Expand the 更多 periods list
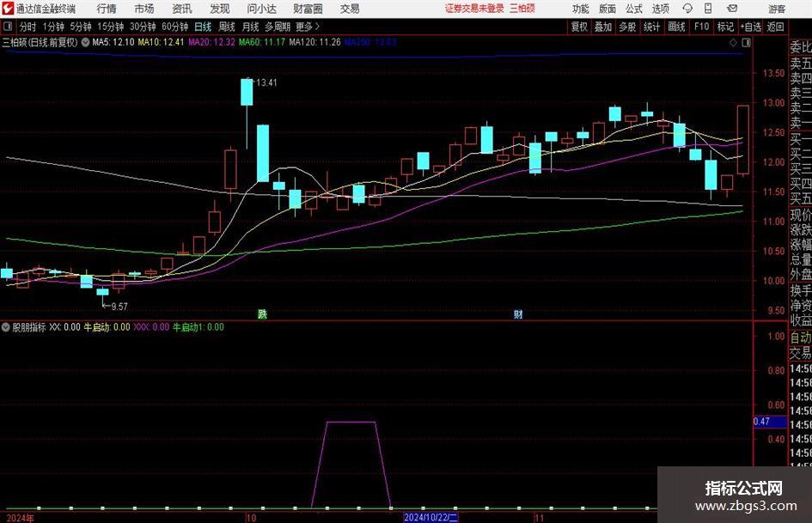Viewport: 812px width, 523px height. pos(308,27)
